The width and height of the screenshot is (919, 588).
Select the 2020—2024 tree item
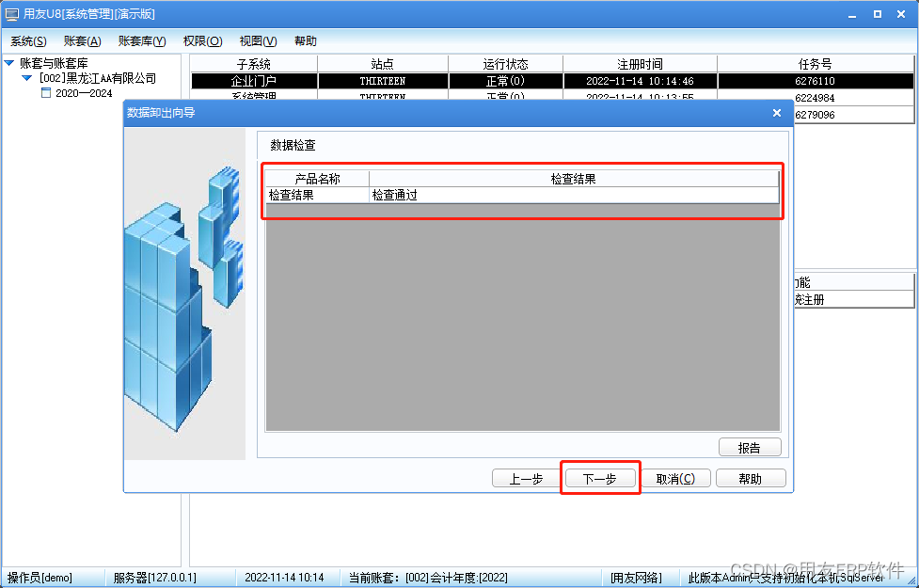coord(84,92)
